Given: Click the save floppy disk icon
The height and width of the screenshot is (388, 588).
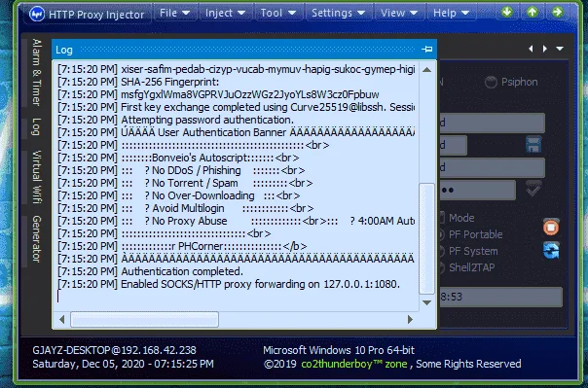Looking at the screenshot, I should [533, 145].
